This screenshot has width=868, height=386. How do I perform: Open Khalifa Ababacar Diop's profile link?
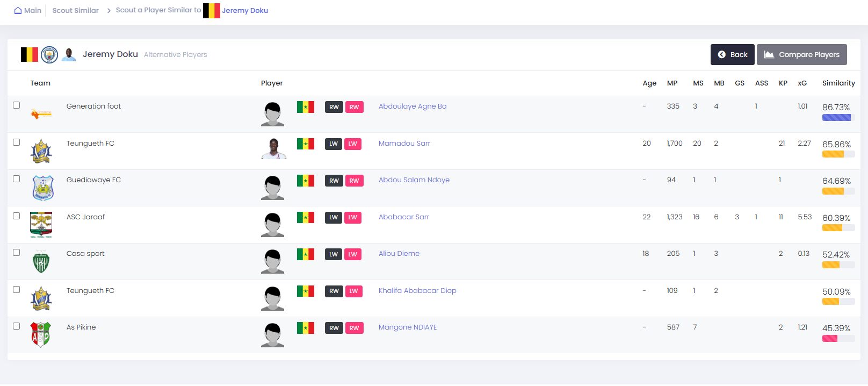tap(417, 291)
